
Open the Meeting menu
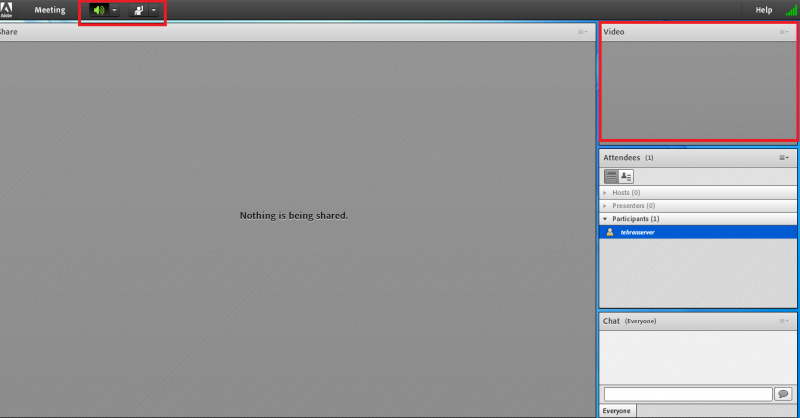tap(50, 10)
